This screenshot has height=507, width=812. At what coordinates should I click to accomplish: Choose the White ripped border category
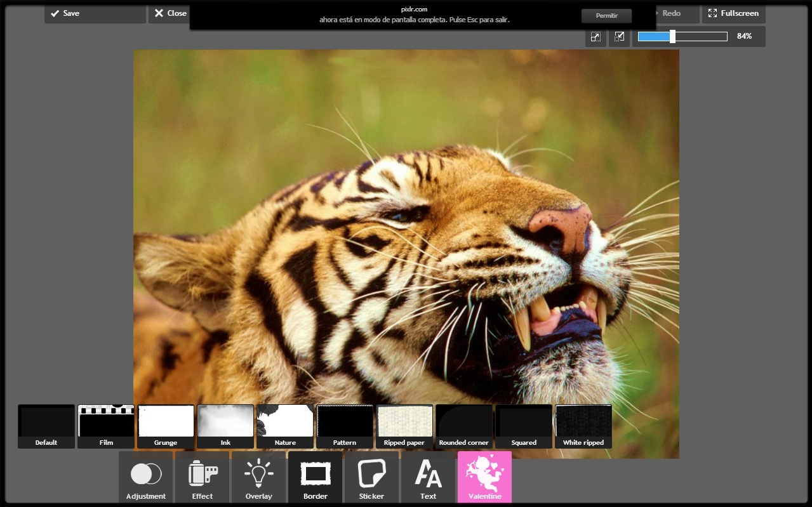tap(583, 426)
